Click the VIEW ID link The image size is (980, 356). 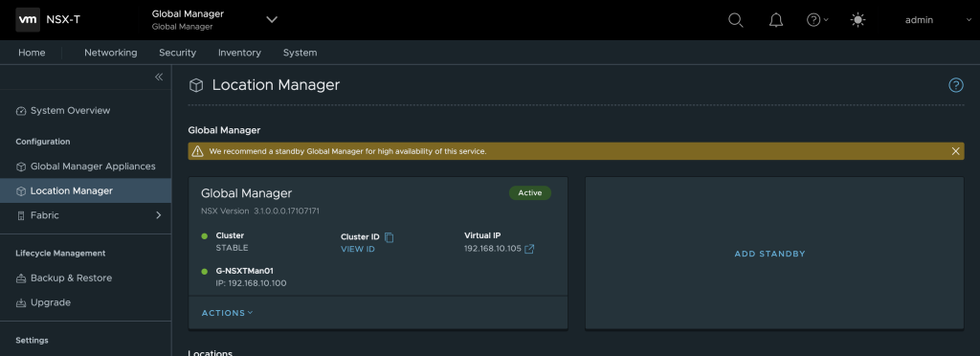click(x=358, y=249)
